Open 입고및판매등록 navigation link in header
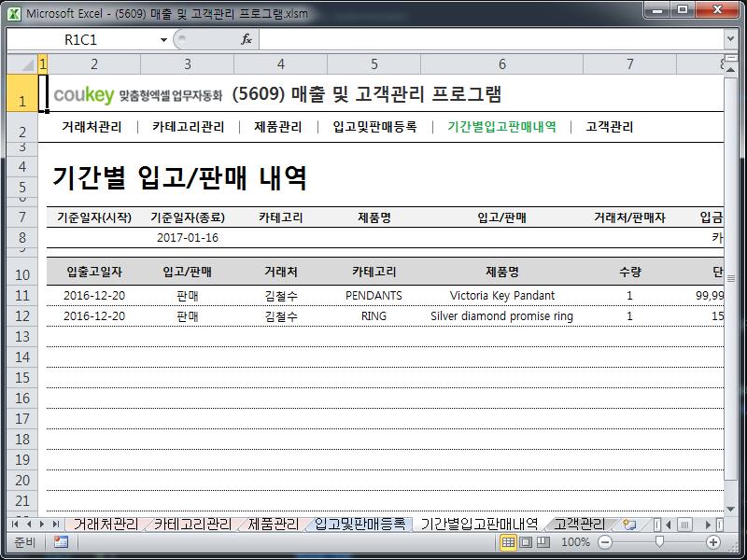 (375, 127)
